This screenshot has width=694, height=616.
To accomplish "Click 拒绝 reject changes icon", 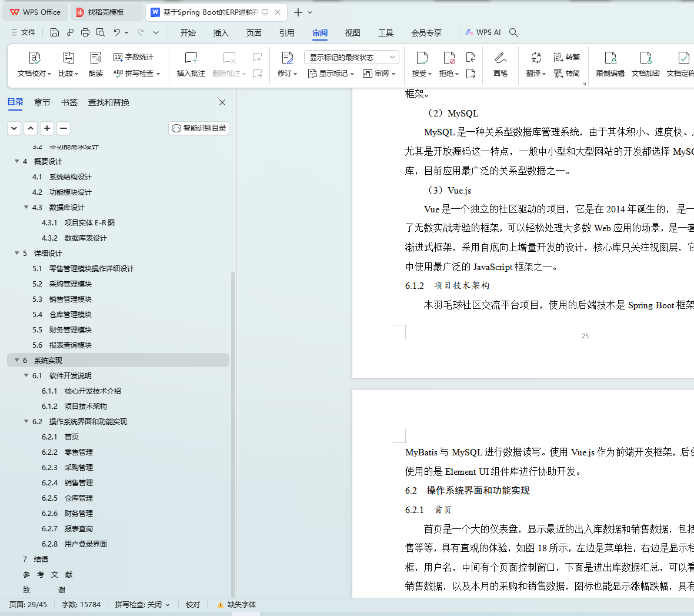I will click(449, 58).
